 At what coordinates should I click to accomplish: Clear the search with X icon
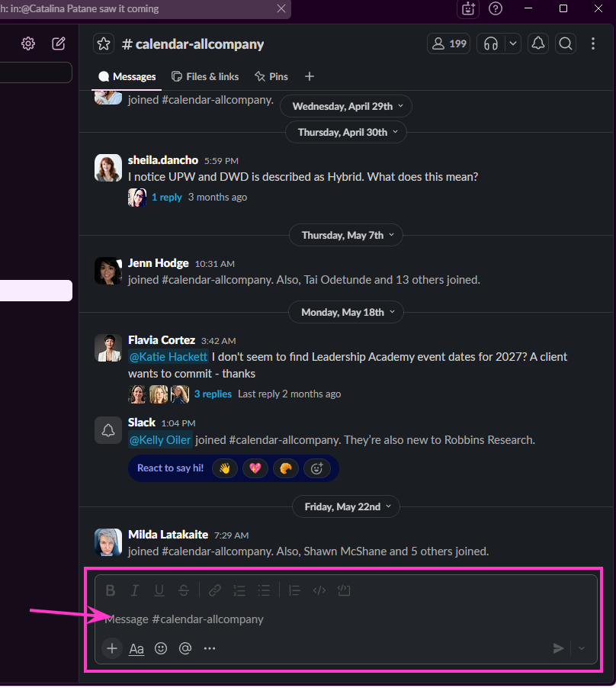point(281,9)
